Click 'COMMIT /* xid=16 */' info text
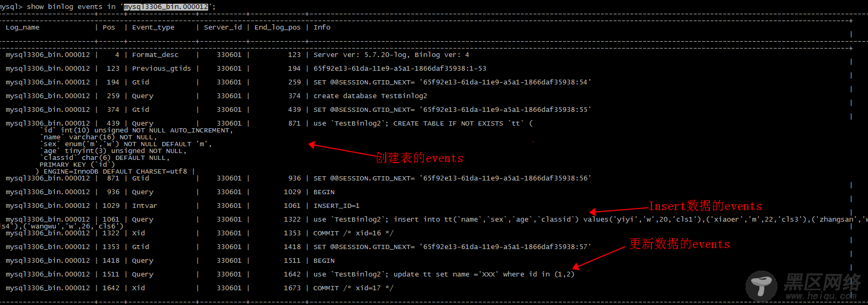This screenshot has height=305, width=868. point(354,233)
